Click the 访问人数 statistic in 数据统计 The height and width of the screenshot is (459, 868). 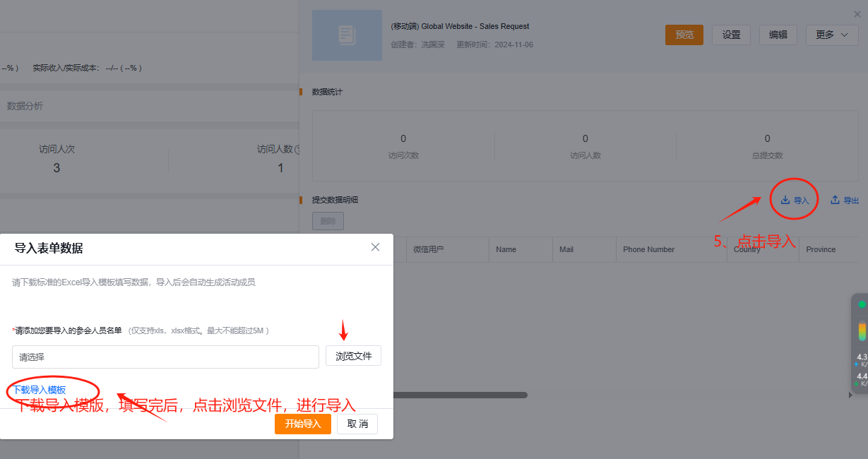(x=585, y=145)
